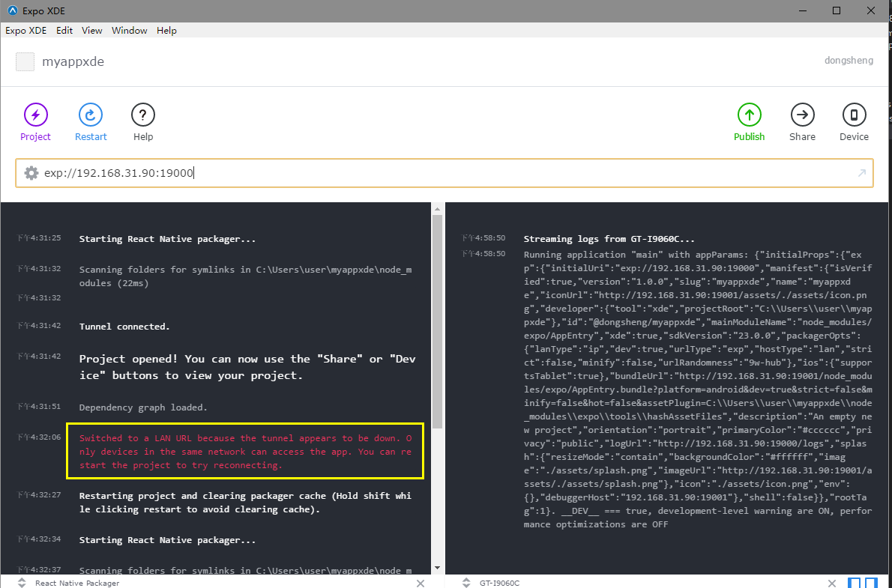892x588 pixels.
Task: Click the green Publish arrow icon
Action: pyautogui.click(x=750, y=115)
